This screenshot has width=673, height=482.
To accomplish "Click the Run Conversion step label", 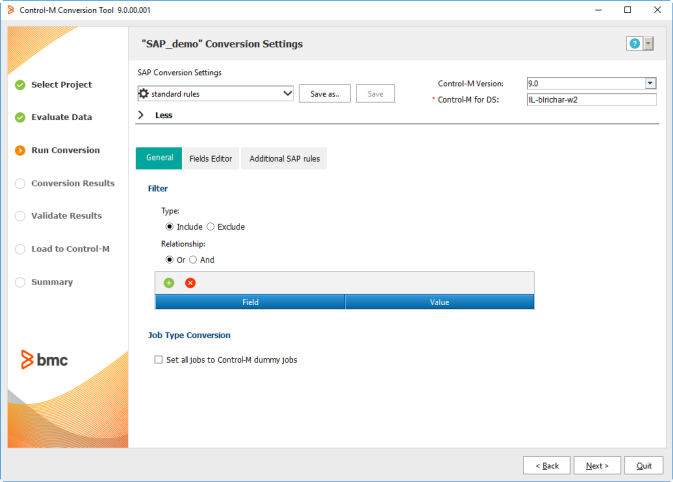I will point(65,150).
